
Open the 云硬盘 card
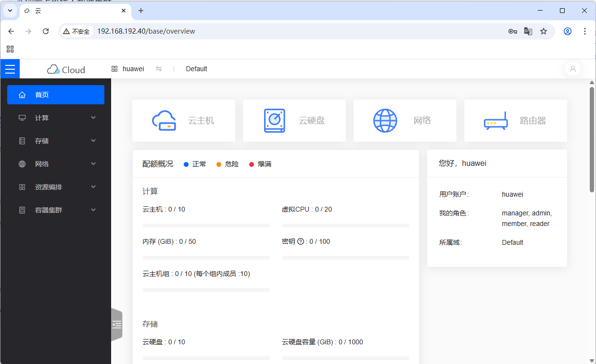294,121
